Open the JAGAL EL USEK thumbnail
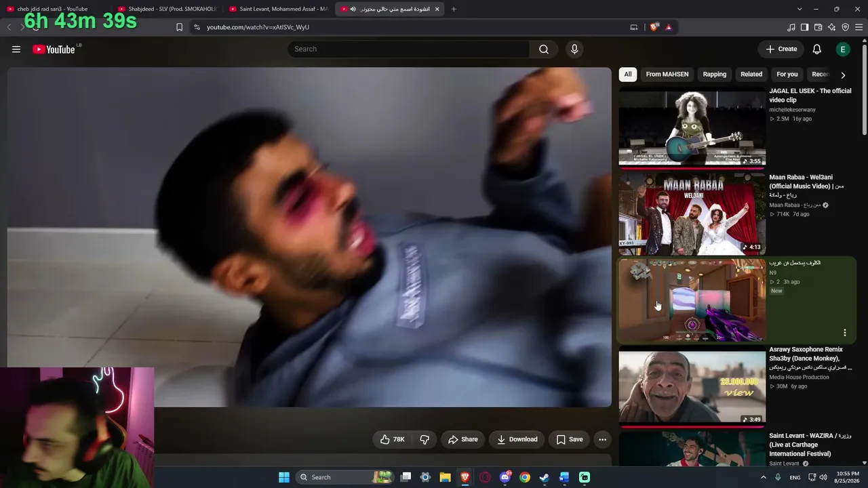The image size is (868, 488). [692, 127]
